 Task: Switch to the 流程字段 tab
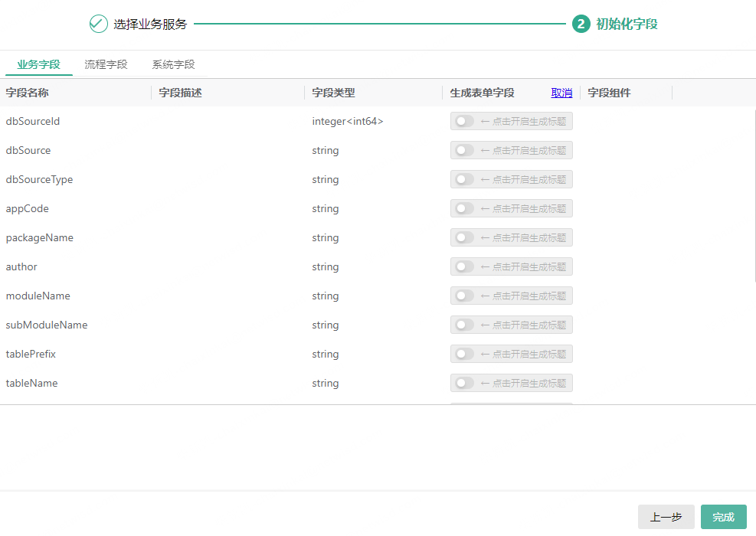[106, 64]
